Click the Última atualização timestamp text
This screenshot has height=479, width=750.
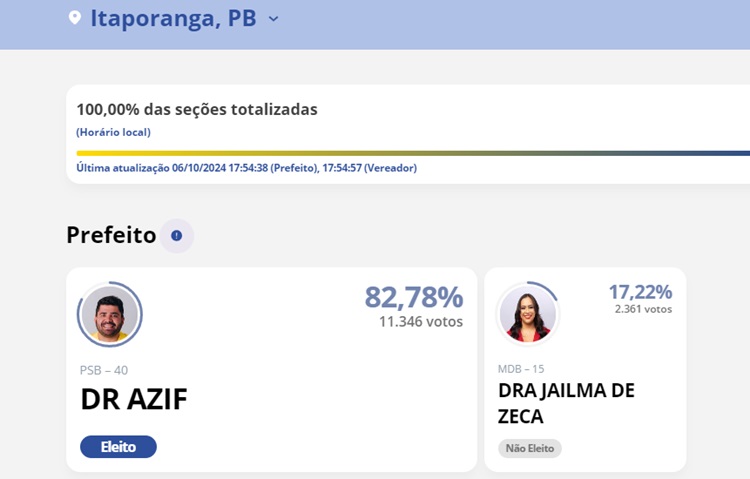[246, 168]
